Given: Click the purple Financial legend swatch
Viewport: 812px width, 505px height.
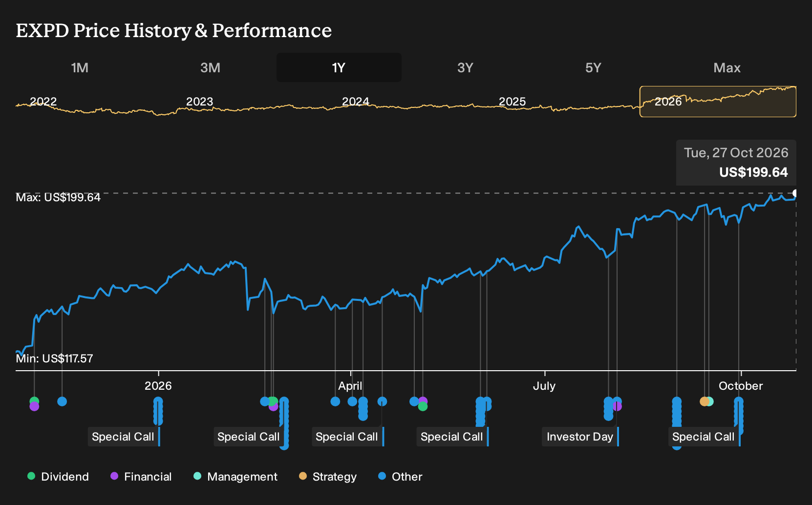Looking at the screenshot, I should (114, 476).
